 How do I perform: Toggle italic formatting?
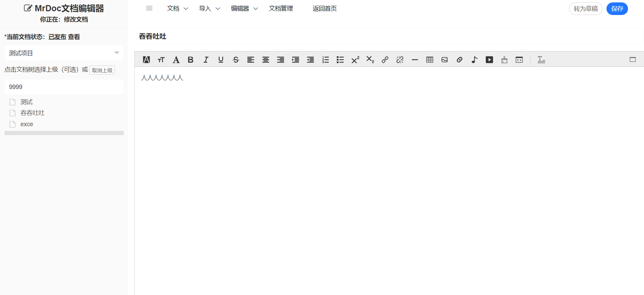pyautogui.click(x=206, y=60)
